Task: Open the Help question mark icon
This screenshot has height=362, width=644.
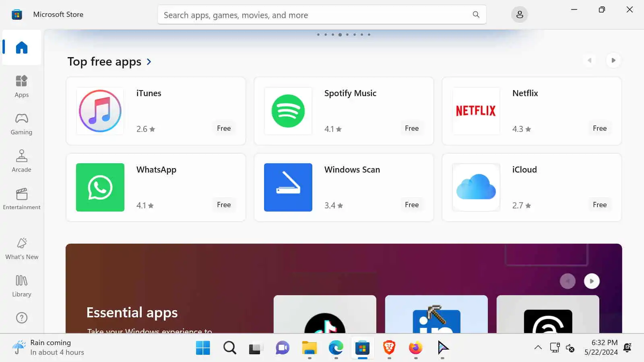Action: [x=22, y=318]
